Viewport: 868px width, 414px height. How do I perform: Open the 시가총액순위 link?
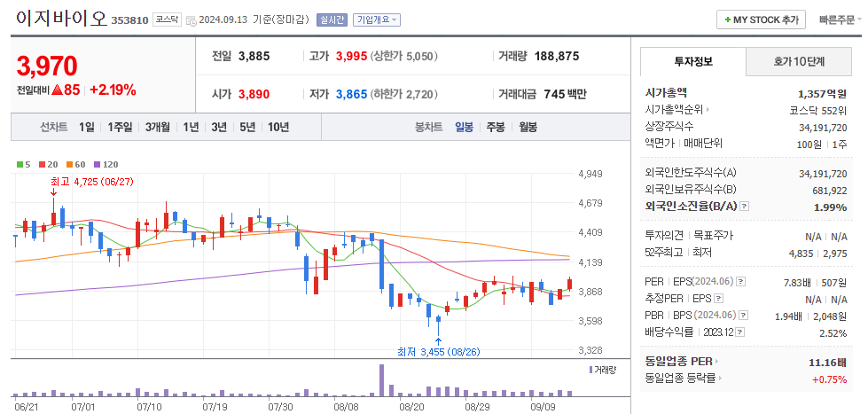click(677, 110)
